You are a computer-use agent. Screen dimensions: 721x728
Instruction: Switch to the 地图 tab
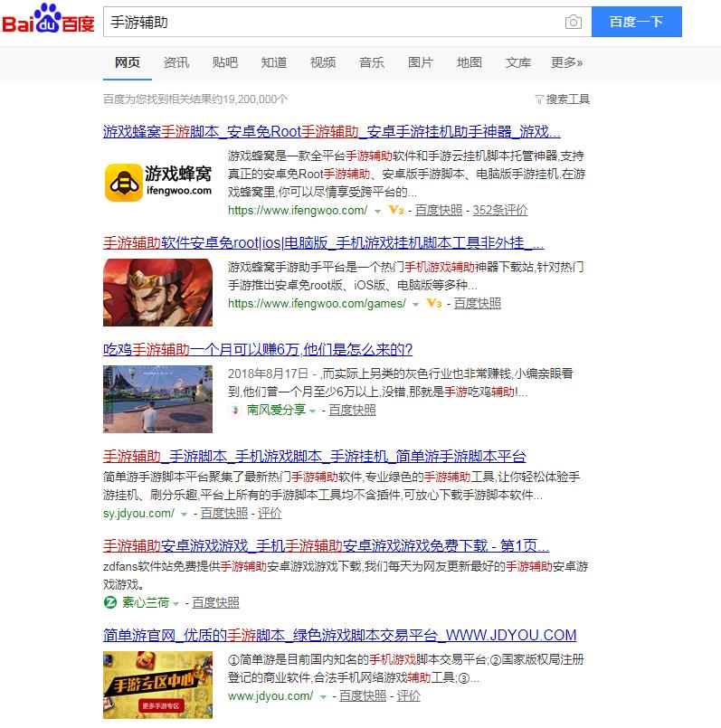[x=470, y=62]
